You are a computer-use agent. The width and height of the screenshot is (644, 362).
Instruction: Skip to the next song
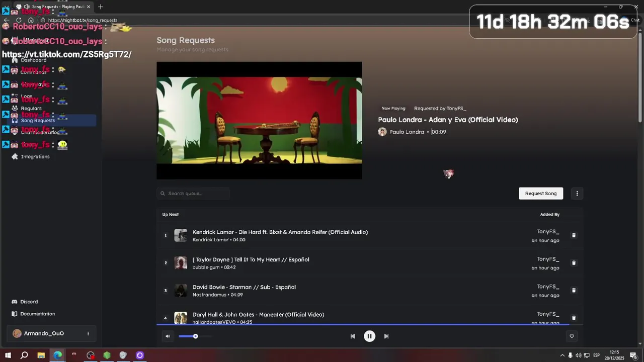tap(386, 336)
